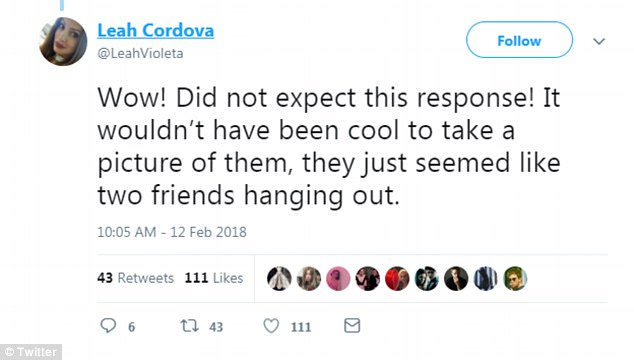Click the first liker avatar in white

pyautogui.click(x=279, y=279)
